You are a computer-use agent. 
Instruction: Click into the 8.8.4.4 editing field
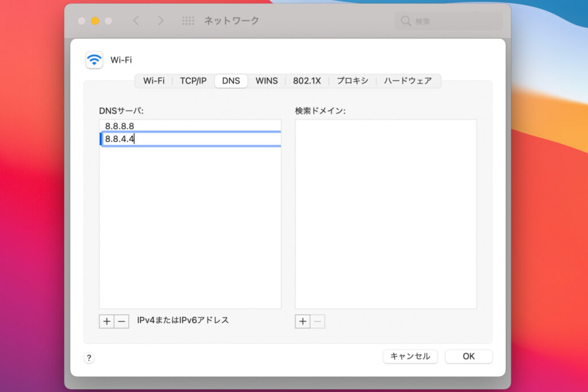pyautogui.click(x=191, y=139)
